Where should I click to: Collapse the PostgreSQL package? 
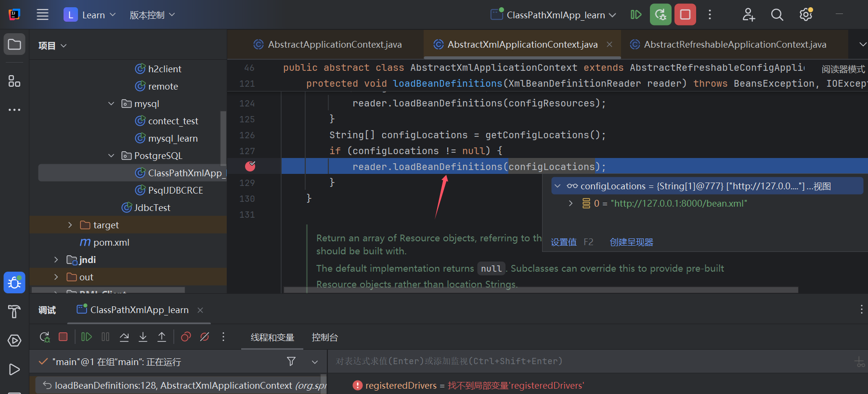(x=111, y=156)
